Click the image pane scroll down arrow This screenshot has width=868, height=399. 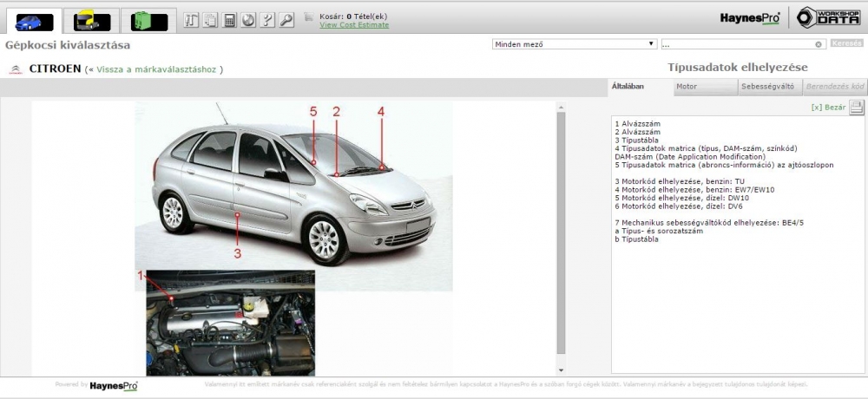[561, 370]
